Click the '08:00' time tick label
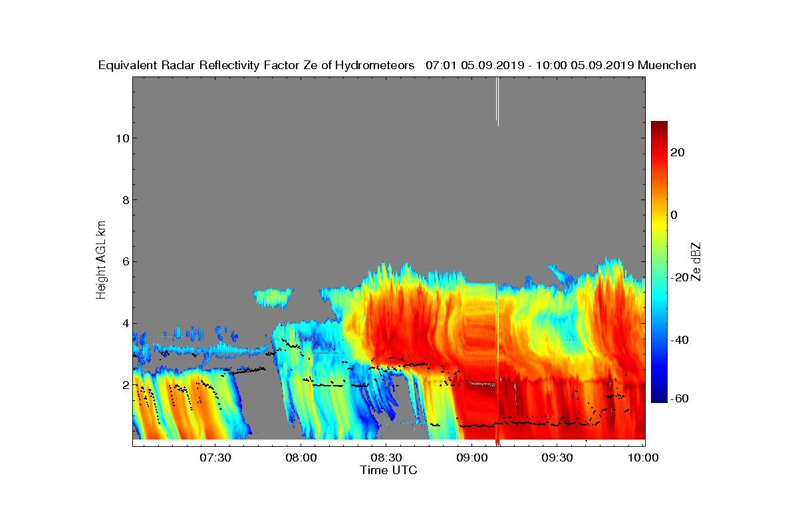Screen dimensions: 798x532 (x=301, y=458)
